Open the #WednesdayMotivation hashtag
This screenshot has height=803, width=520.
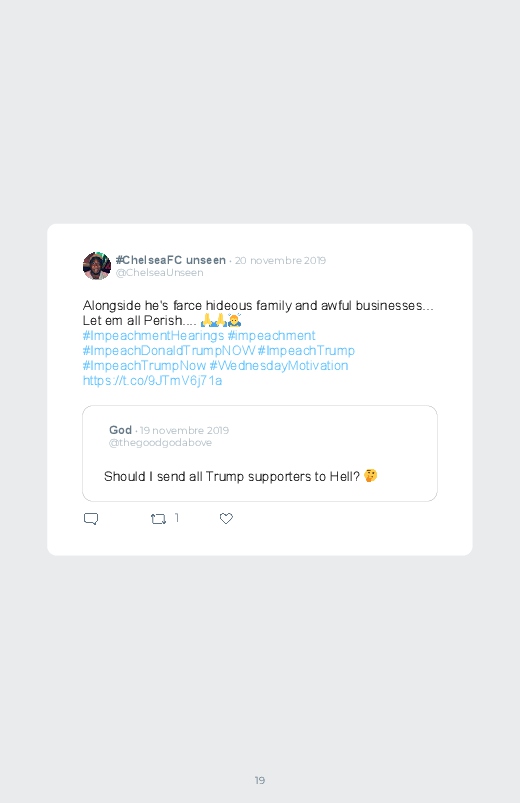(279, 365)
